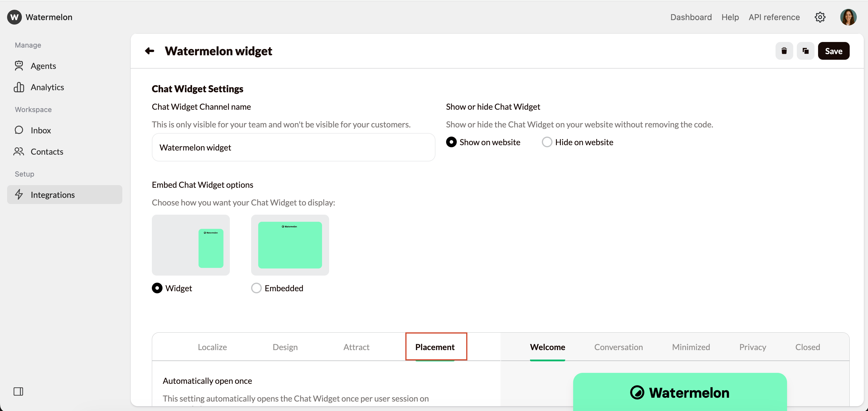This screenshot has width=868, height=411.
Task: Click the Embedded layout thumbnail
Action: coord(290,245)
